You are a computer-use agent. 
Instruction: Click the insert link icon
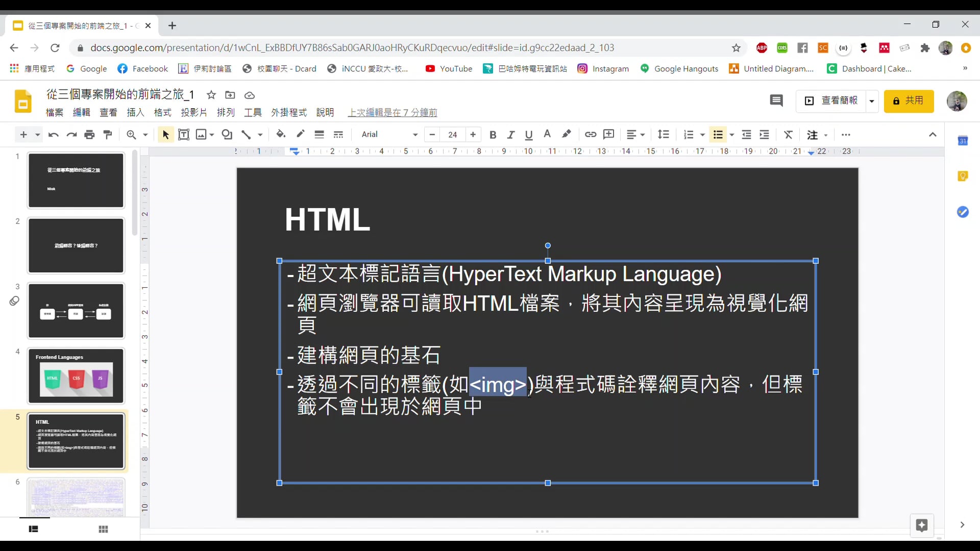click(x=591, y=135)
